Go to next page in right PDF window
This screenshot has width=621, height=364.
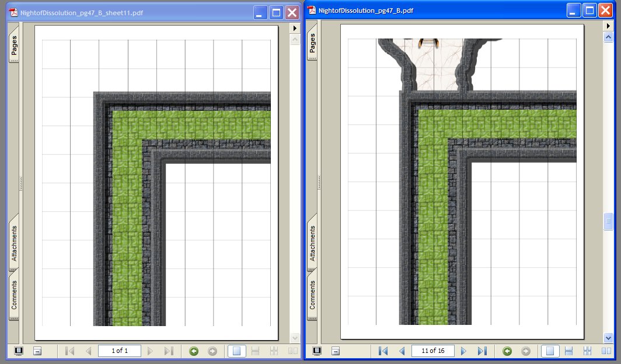click(463, 351)
